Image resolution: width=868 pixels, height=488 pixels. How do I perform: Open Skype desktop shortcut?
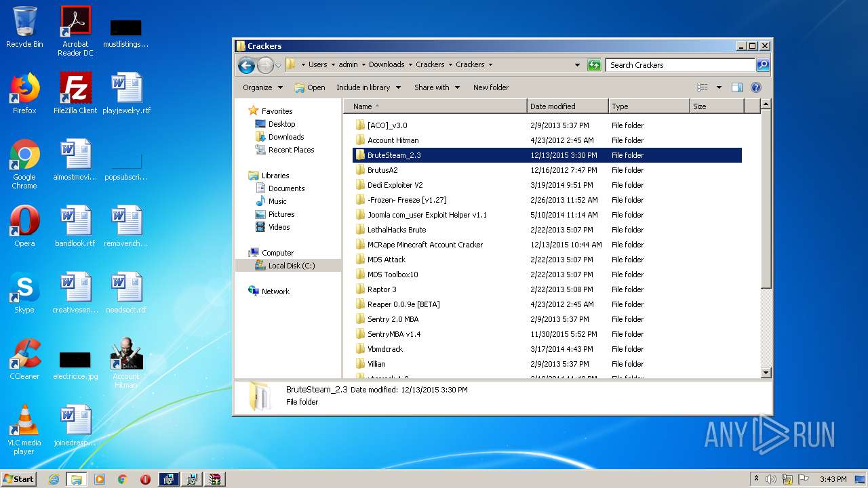(24, 293)
